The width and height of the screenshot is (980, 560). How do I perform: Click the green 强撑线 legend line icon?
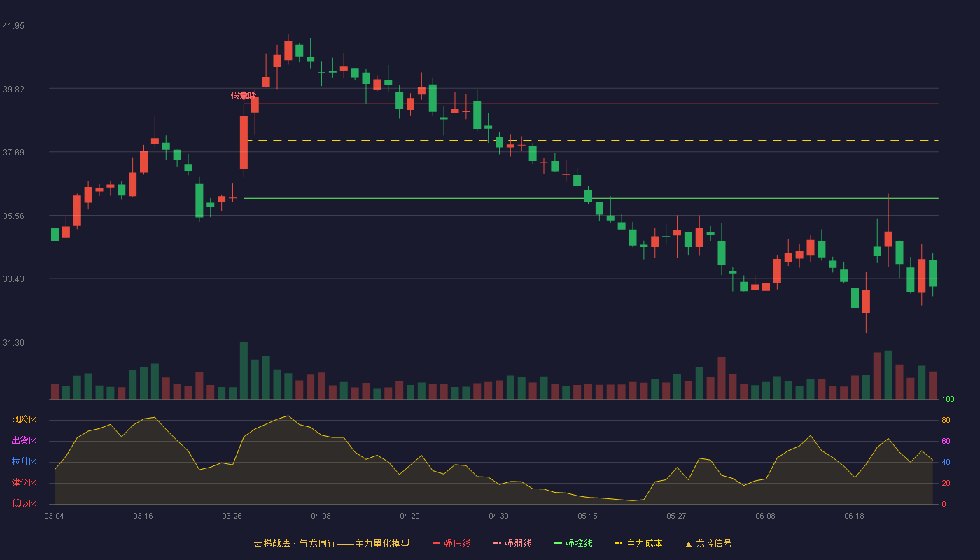click(x=558, y=543)
